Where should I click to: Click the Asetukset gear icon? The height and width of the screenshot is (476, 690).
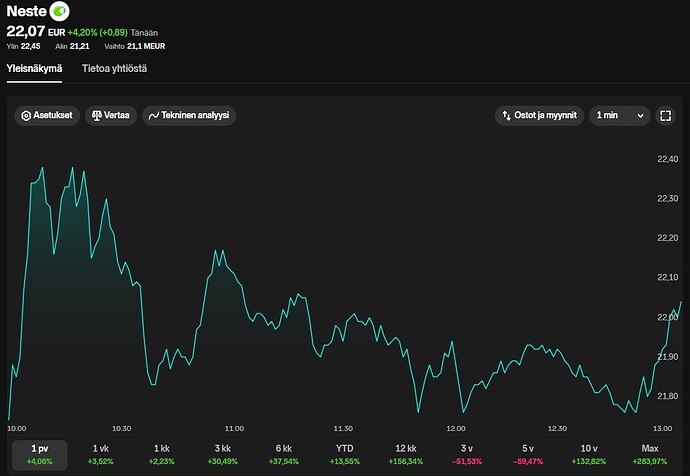[26, 116]
